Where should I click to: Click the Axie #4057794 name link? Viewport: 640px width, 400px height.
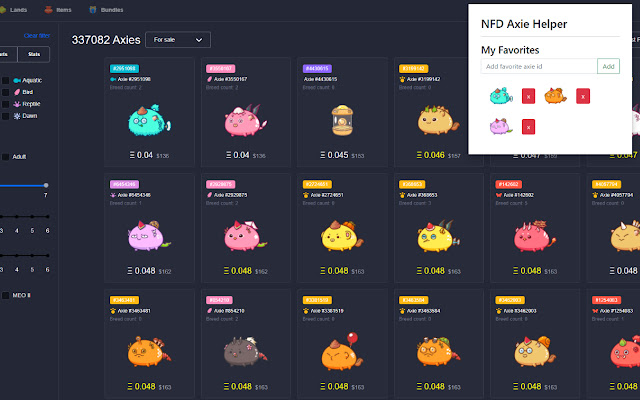click(616, 195)
